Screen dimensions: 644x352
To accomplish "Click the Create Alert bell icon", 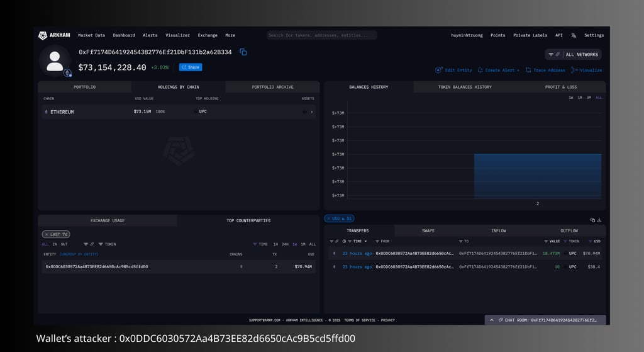I will pyautogui.click(x=480, y=70).
